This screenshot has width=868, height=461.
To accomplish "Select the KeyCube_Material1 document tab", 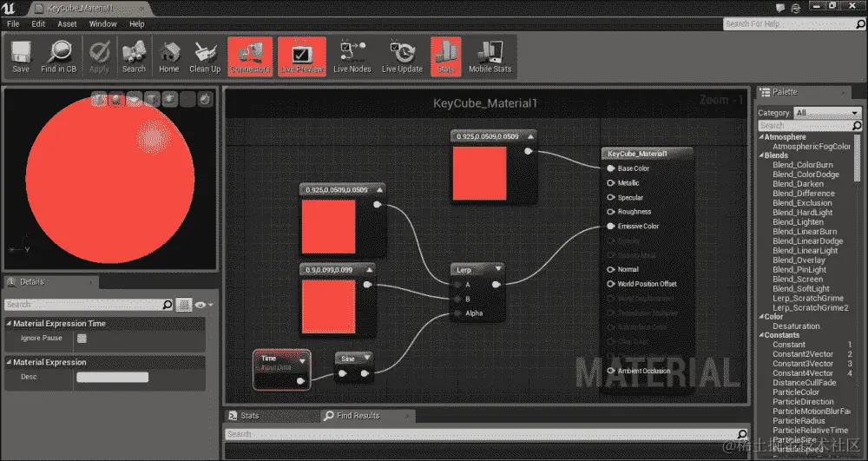I will pos(89,9).
